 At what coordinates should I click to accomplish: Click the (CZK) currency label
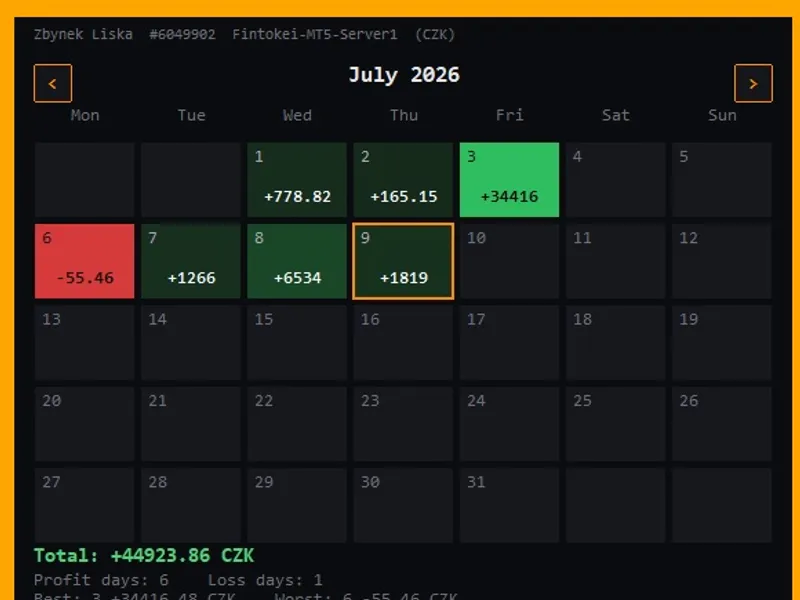pos(435,35)
